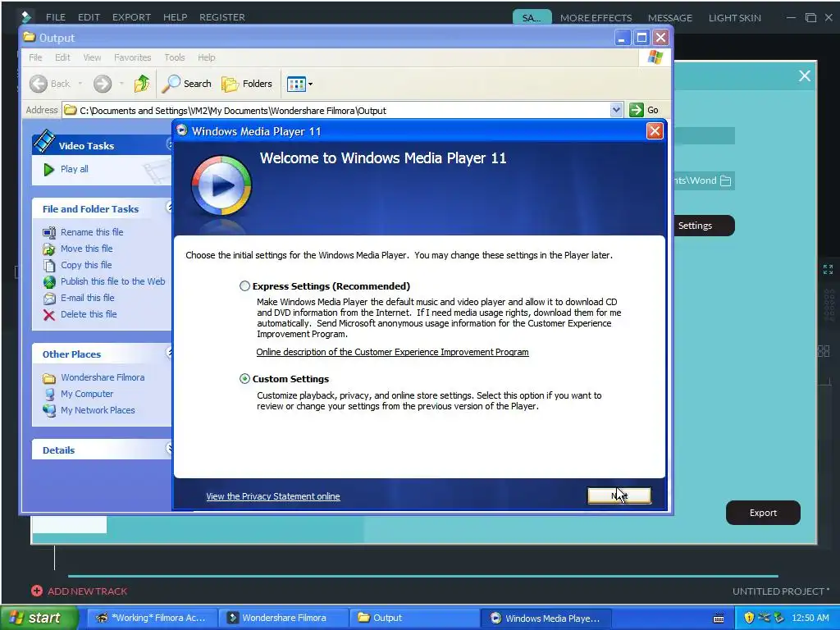Image resolution: width=840 pixels, height=630 pixels.
Task: Open Wondershare Filmora folder in Other Places
Action: [103, 377]
